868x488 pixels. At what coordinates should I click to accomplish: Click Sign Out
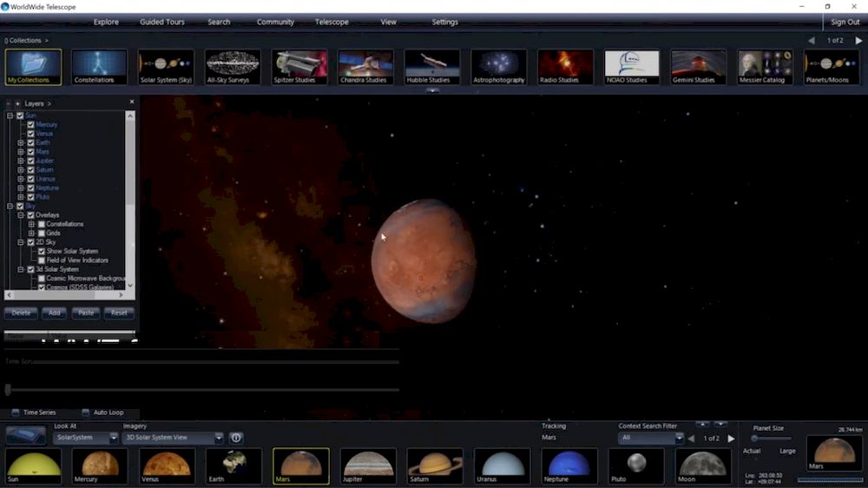click(845, 23)
